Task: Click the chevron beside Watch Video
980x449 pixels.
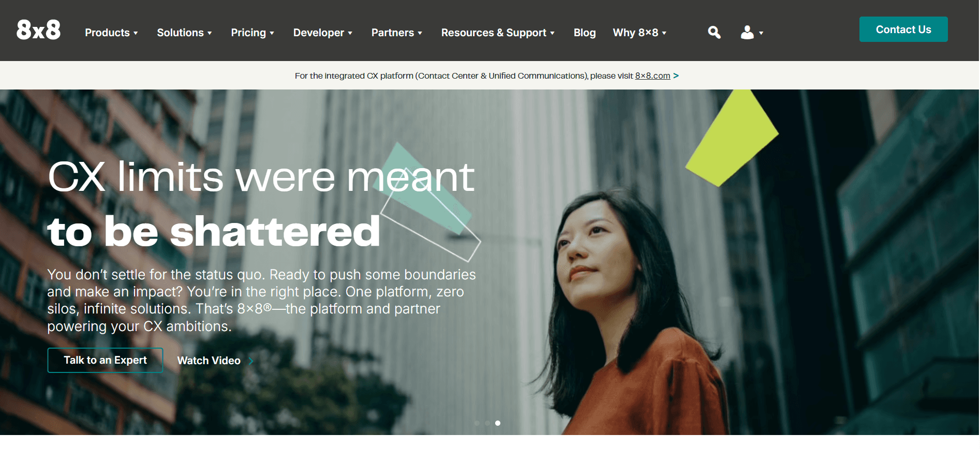Action: click(251, 361)
